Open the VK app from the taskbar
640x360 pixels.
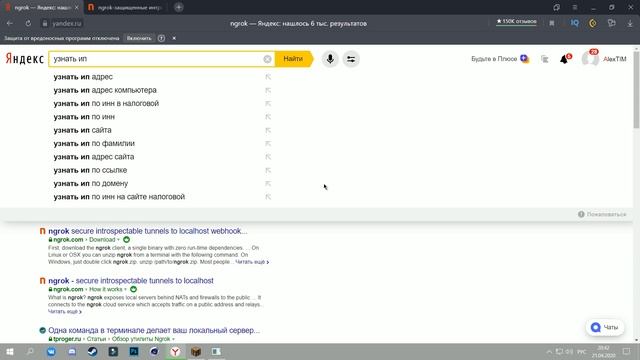[51, 351]
